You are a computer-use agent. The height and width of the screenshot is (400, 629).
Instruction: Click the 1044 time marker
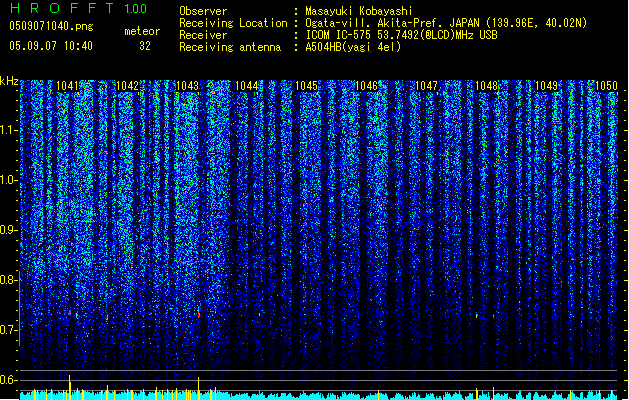pyautogui.click(x=247, y=86)
